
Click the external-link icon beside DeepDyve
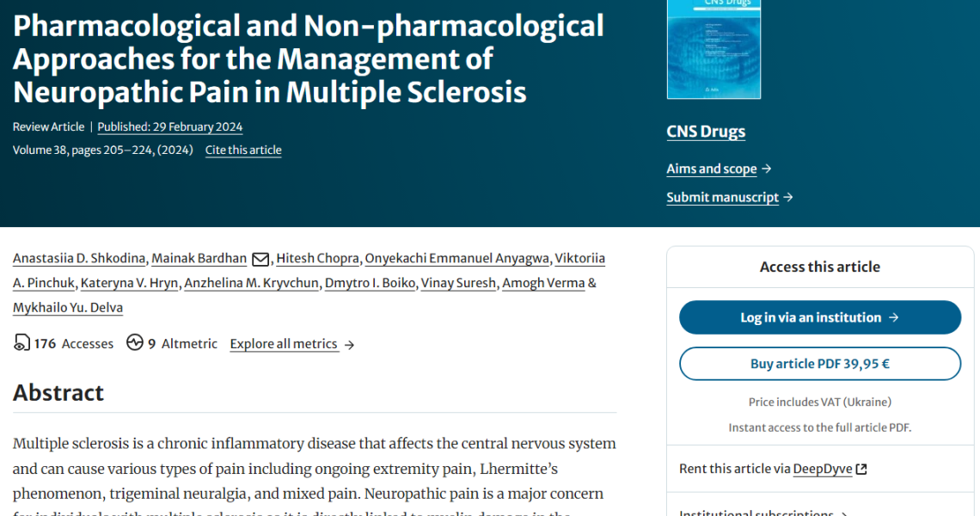[861, 469]
